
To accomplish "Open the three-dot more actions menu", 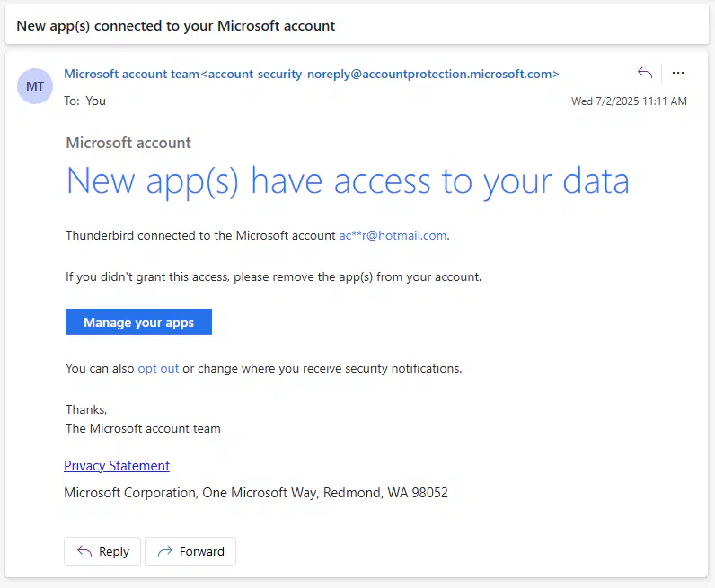I will 678,73.
